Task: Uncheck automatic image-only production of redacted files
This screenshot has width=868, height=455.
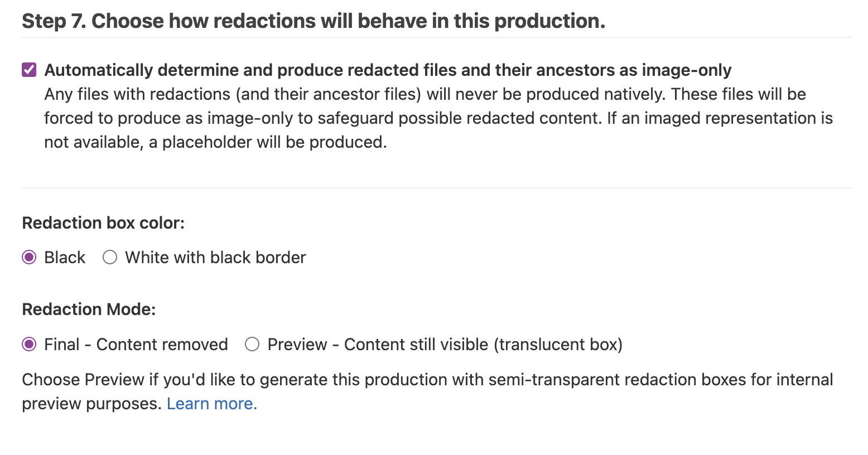Action: pos(28,70)
